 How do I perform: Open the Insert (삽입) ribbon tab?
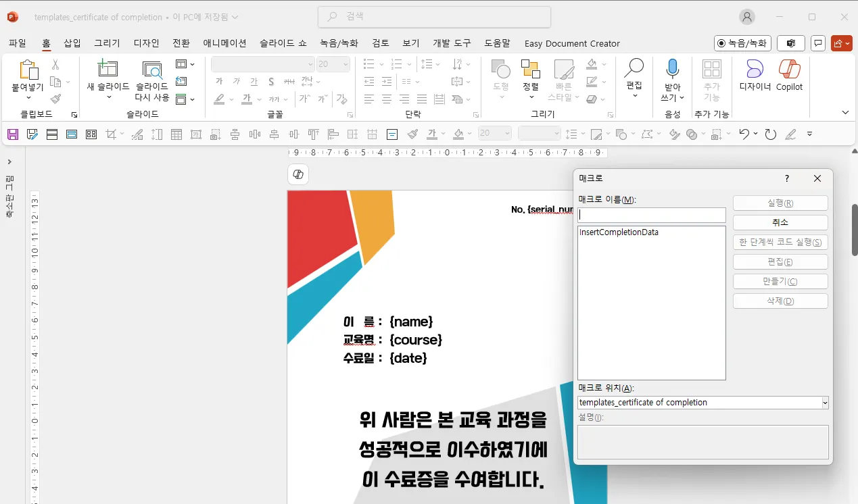pyautogui.click(x=72, y=43)
